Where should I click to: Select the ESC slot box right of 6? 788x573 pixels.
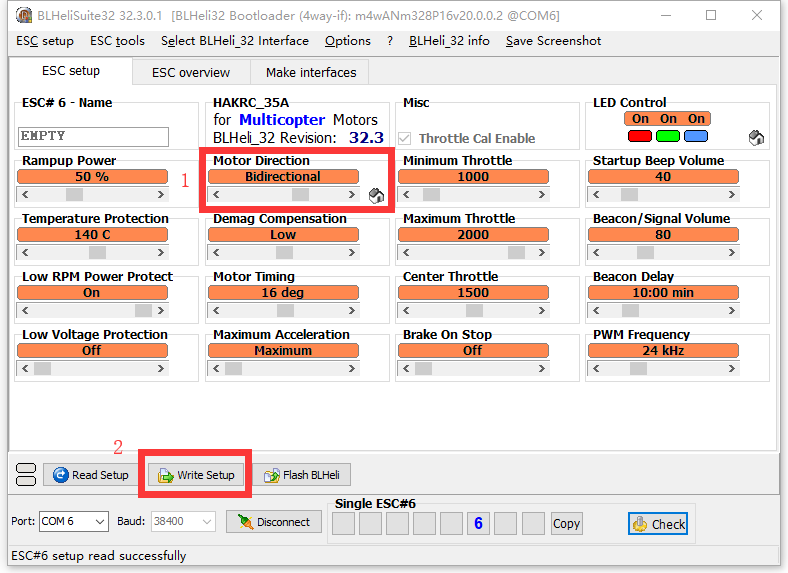click(505, 524)
